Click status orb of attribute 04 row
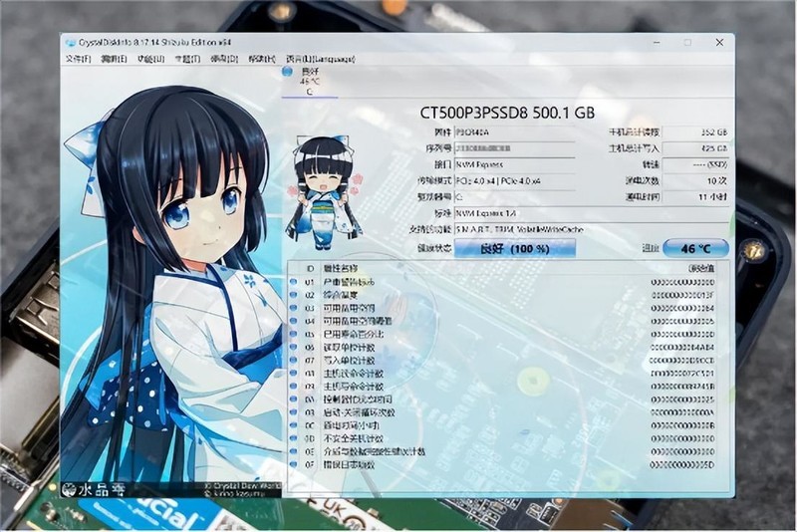Screen dimensions: 797x532 point(293,321)
